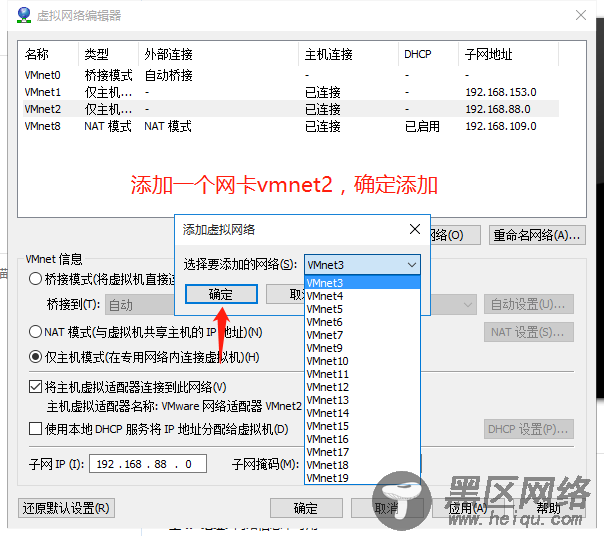604x536 pixels.
Task: Click subnet 192.168.153.0 cell
Action: pyautogui.click(x=501, y=92)
